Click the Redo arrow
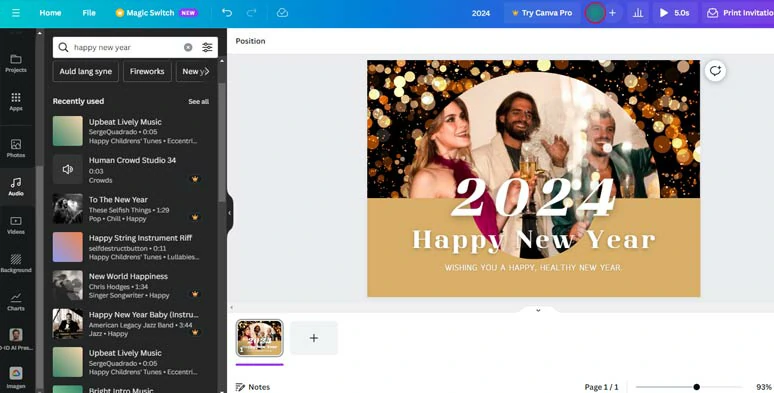 tap(252, 13)
